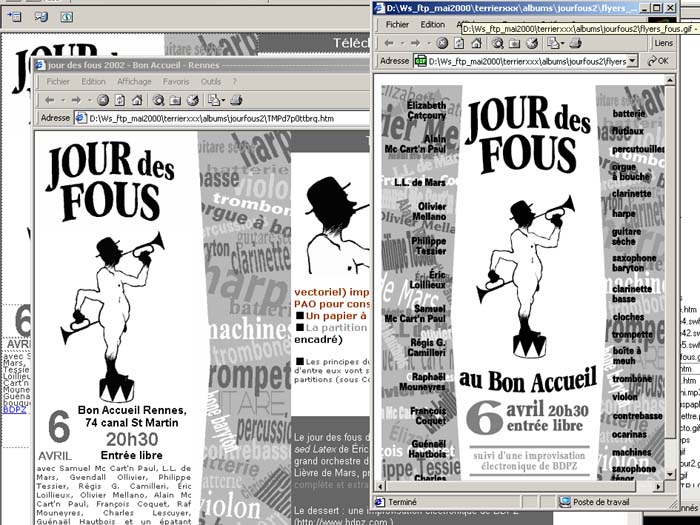Viewport: 700px width, 525px height.
Task: Open History pane in flyers_fous.gif window
Action: (532, 43)
